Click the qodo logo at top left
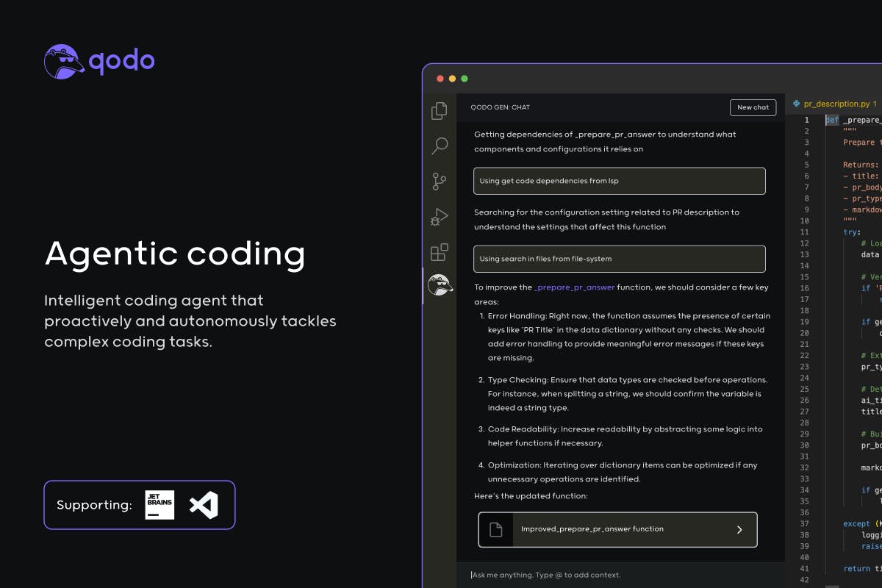The width and height of the screenshot is (882, 588). coord(99,62)
